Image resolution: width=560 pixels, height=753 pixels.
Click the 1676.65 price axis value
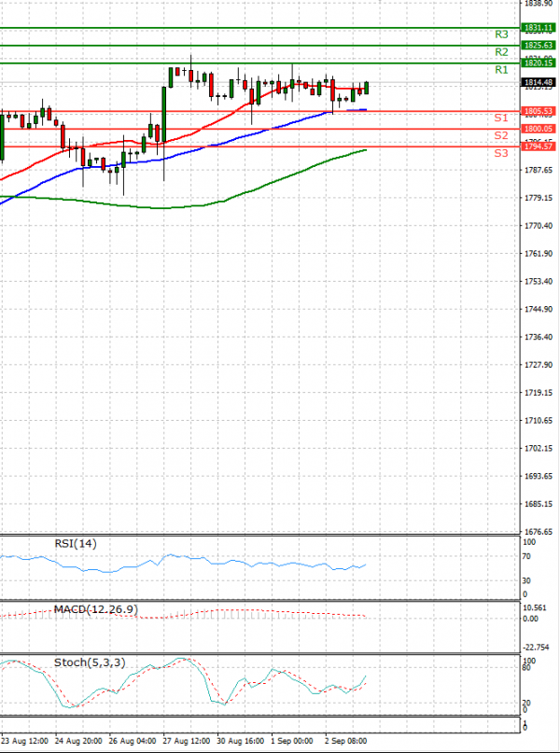click(x=539, y=532)
